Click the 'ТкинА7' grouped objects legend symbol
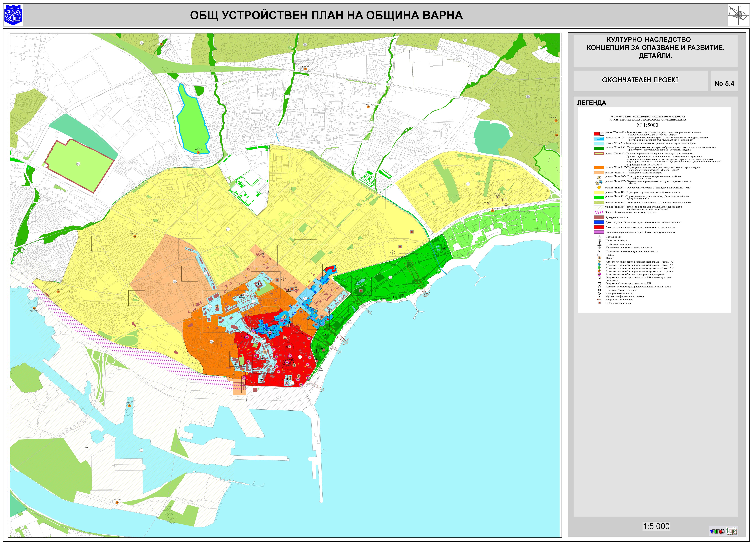The image size is (756, 547). (x=599, y=183)
